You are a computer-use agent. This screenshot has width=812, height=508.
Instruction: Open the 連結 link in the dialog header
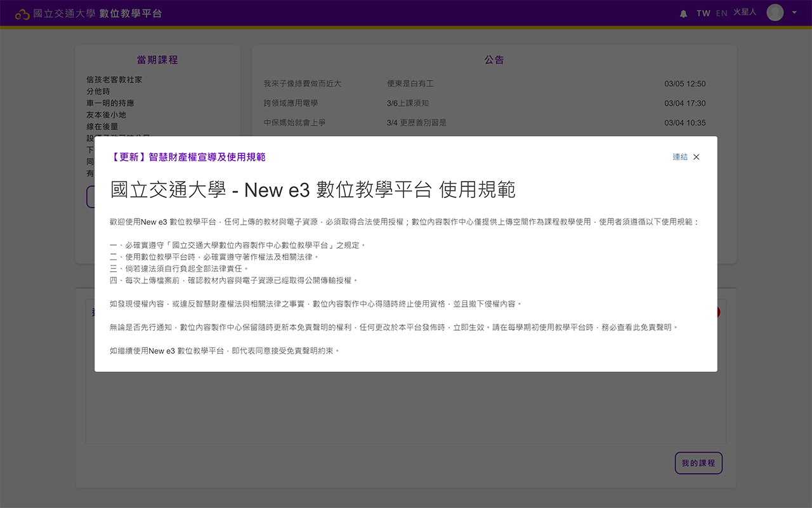pyautogui.click(x=680, y=157)
